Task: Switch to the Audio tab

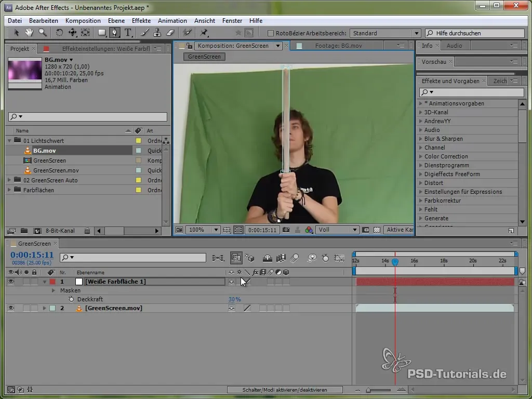Action: tap(454, 46)
